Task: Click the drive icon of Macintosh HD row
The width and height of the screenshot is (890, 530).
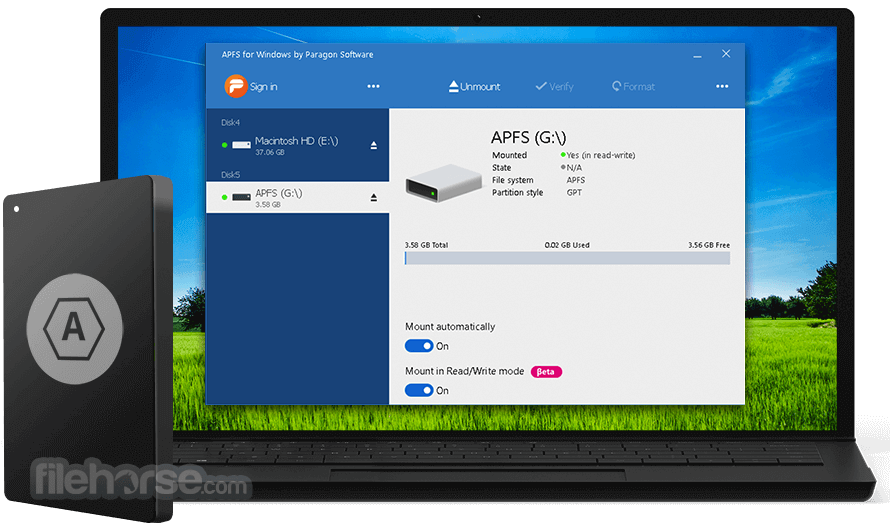Action: point(241,145)
